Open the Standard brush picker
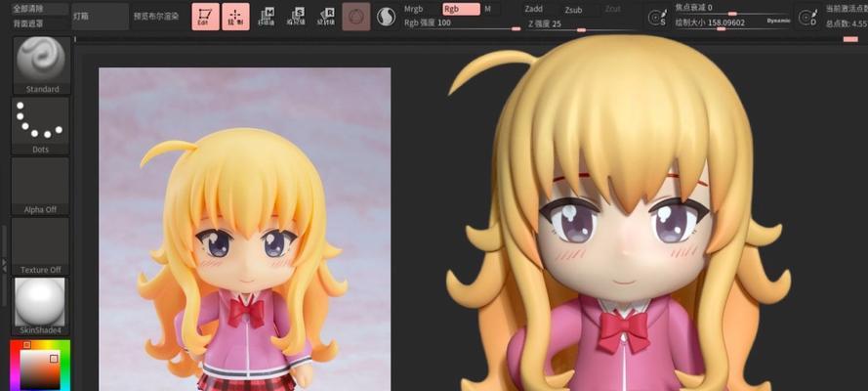This screenshot has width=868, height=391. pyautogui.click(x=41, y=65)
